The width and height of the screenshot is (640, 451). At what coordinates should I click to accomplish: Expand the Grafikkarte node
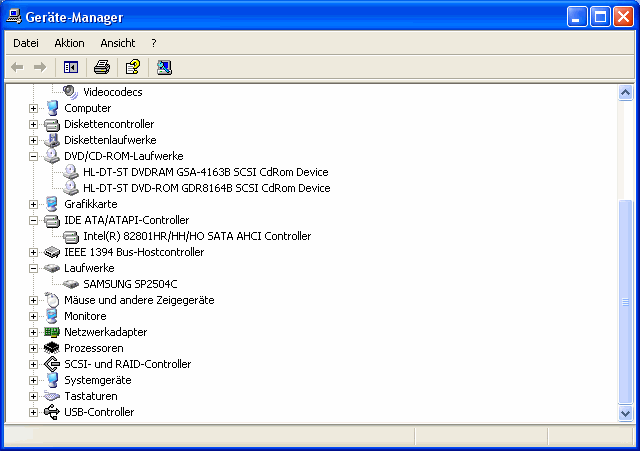(x=33, y=204)
